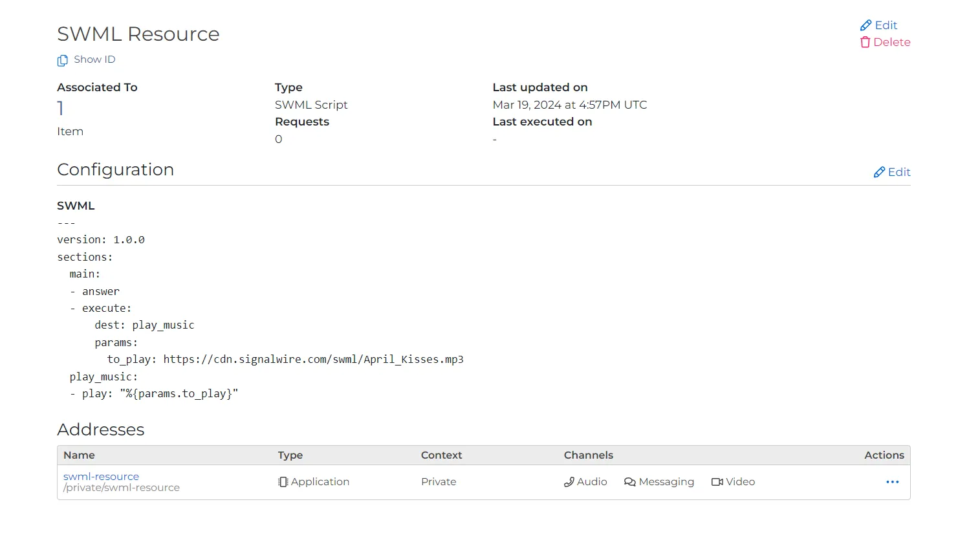
Task: Click the /private/swml-resource address path
Action: pyautogui.click(x=122, y=488)
